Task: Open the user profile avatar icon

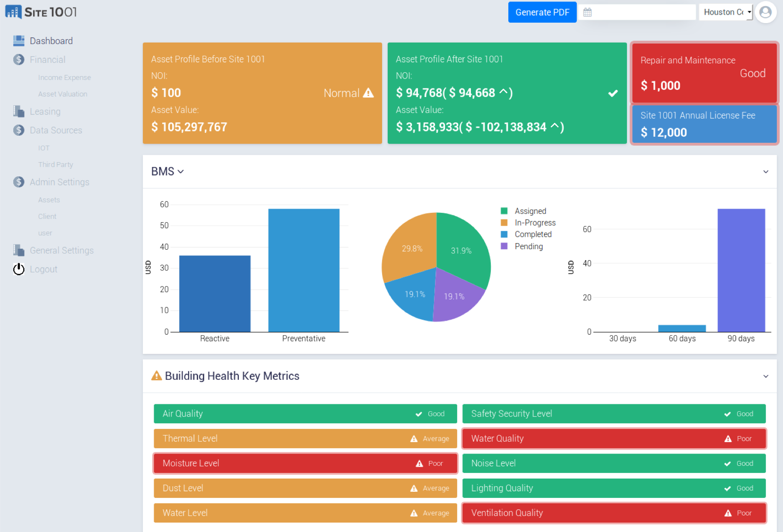Action: pos(766,12)
